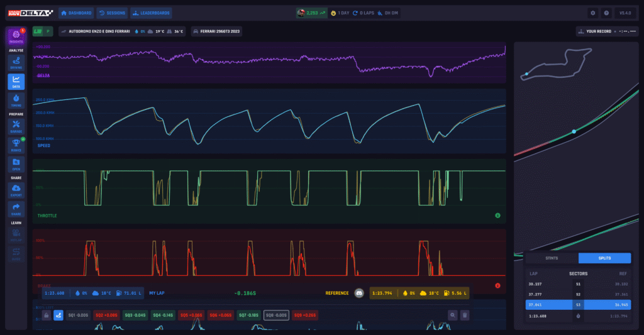Toggle the padlock lock button

[x=46, y=315]
